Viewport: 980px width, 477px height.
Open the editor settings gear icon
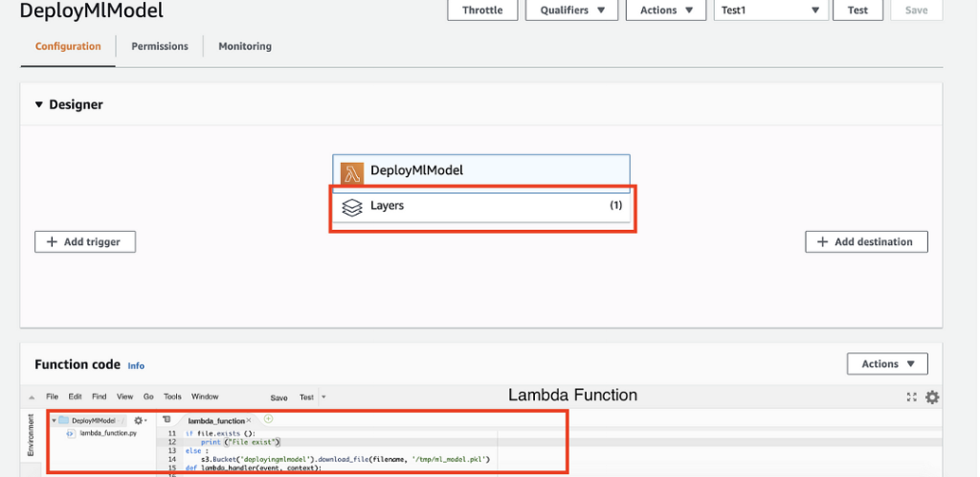coord(932,397)
